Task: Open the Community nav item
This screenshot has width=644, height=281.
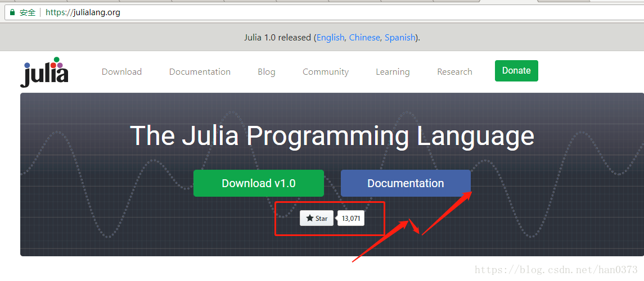Action: 326,72
